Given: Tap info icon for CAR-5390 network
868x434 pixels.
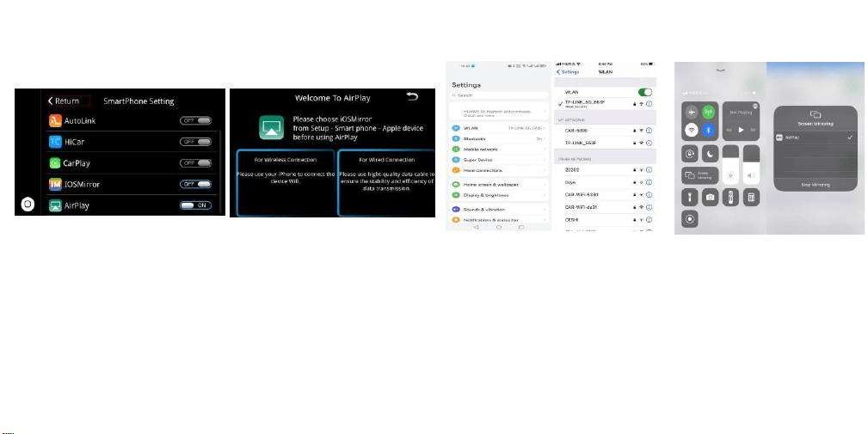Looking at the screenshot, I should (649, 131).
